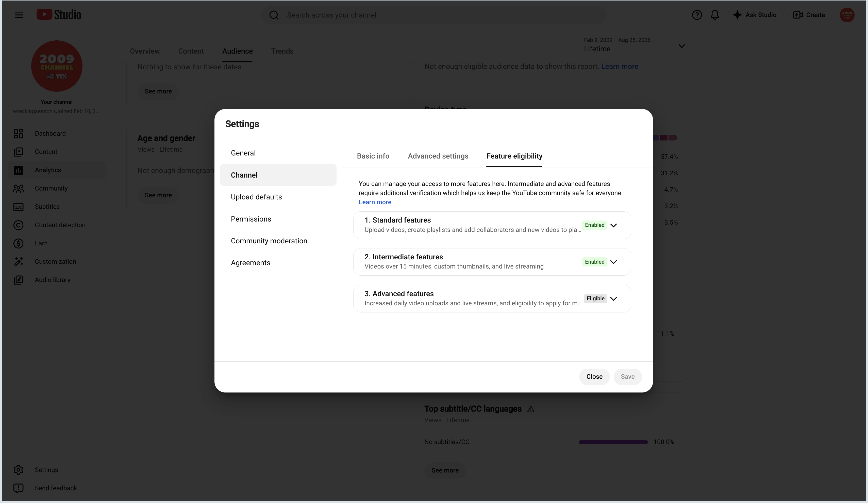
Task: Click the Enabled badge on Intermediate features
Action: click(x=594, y=262)
